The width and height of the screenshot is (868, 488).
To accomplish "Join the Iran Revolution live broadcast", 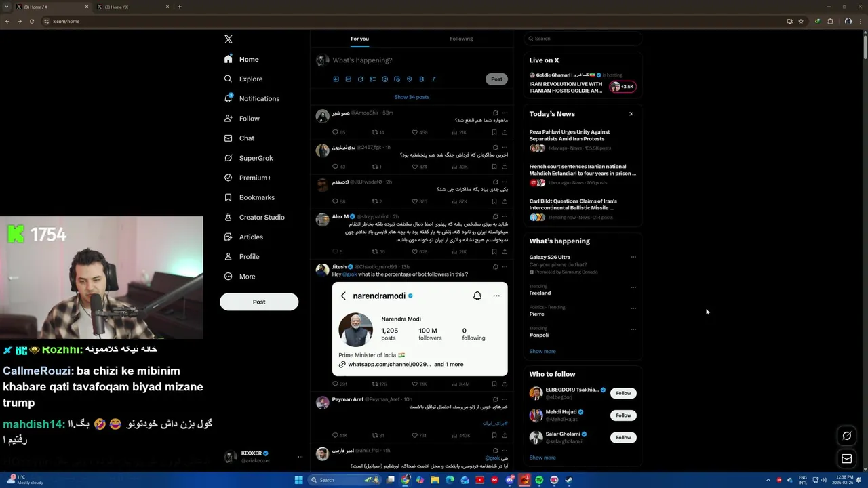I will pos(583,83).
